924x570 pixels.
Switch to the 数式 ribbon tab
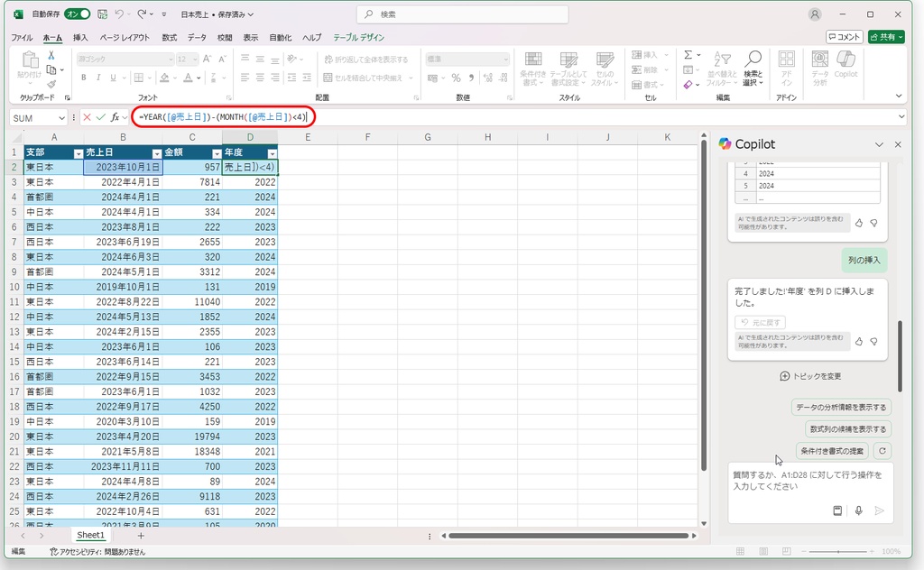coord(169,37)
